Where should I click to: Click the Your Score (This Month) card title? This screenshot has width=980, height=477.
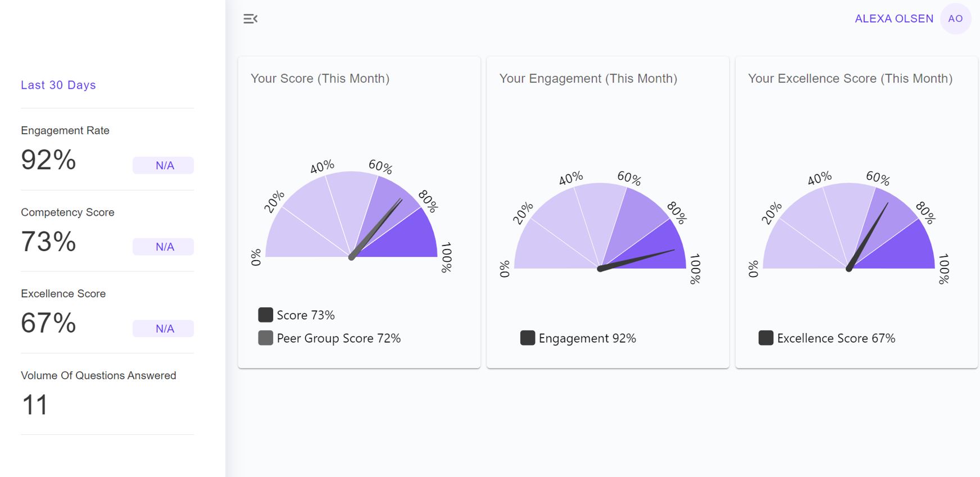[x=320, y=79]
